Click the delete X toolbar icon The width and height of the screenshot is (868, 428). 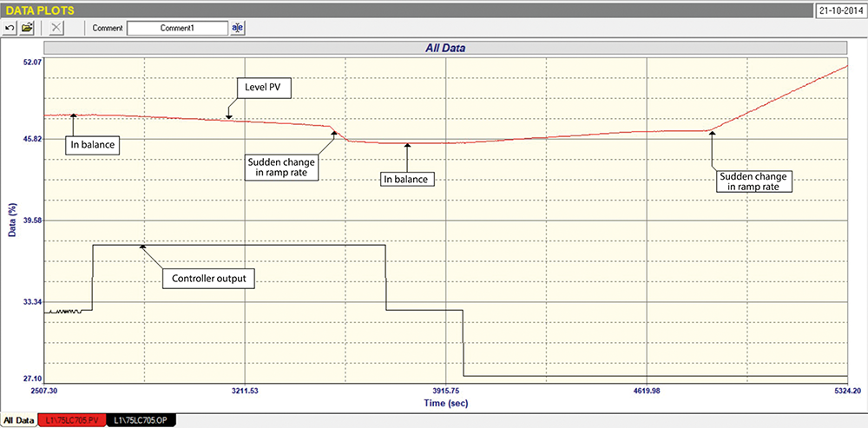(56, 27)
